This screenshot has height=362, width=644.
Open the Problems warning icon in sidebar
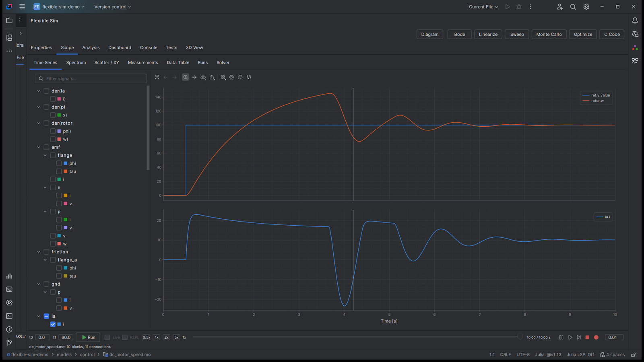pyautogui.click(x=9, y=329)
